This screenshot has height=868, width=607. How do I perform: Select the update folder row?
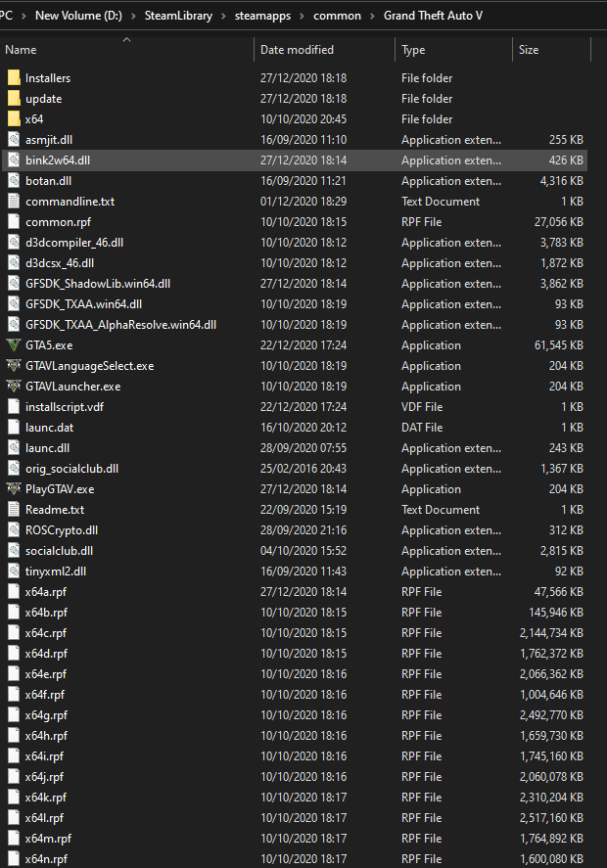point(295,99)
